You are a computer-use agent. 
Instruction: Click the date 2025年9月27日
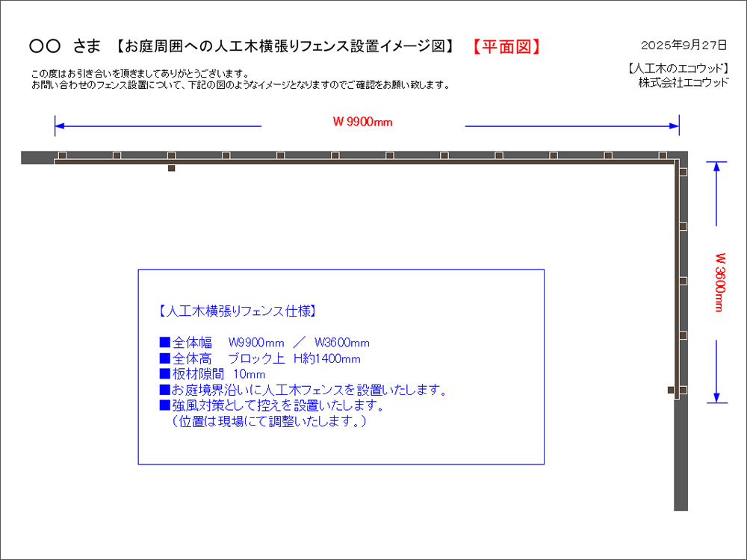684,44
